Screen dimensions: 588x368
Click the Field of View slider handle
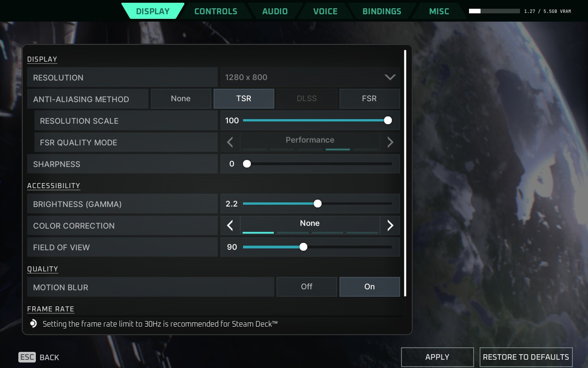tap(303, 247)
